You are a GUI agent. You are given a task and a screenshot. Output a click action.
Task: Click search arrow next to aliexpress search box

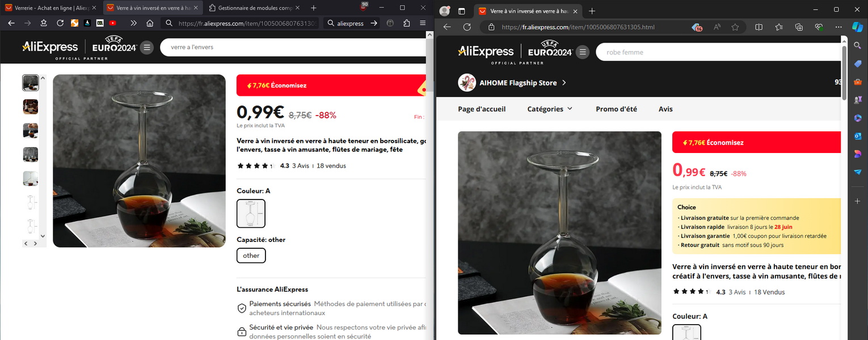(x=374, y=23)
